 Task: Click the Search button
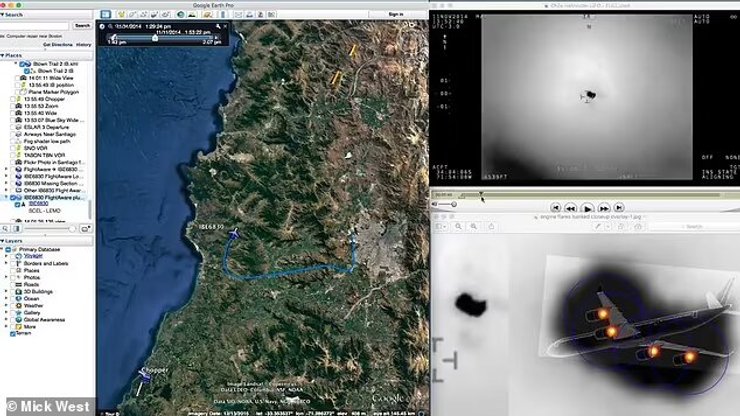[82, 26]
